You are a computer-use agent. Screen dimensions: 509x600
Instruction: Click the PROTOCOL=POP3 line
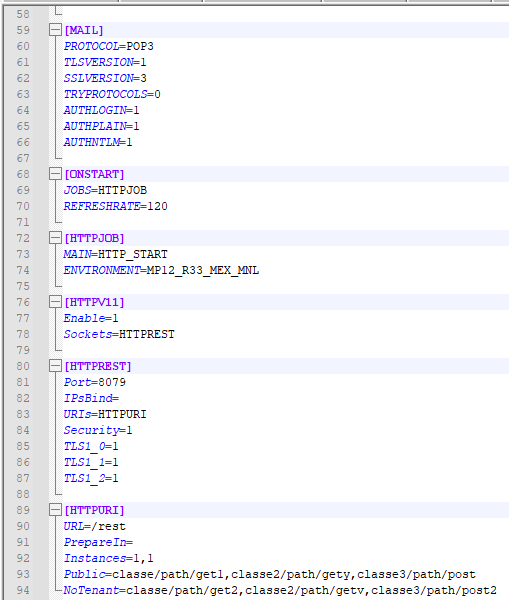pos(109,46)
